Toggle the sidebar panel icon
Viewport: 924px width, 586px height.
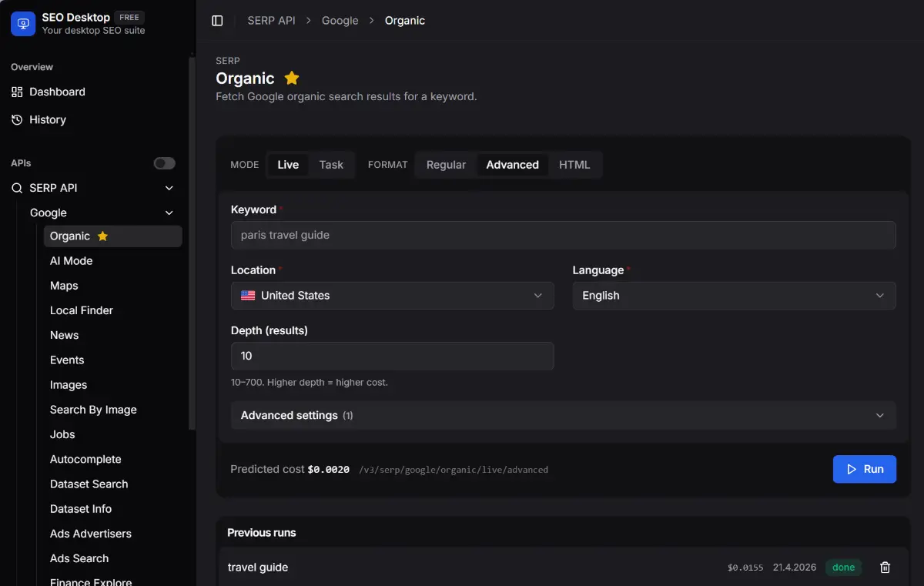coord(217,21)
